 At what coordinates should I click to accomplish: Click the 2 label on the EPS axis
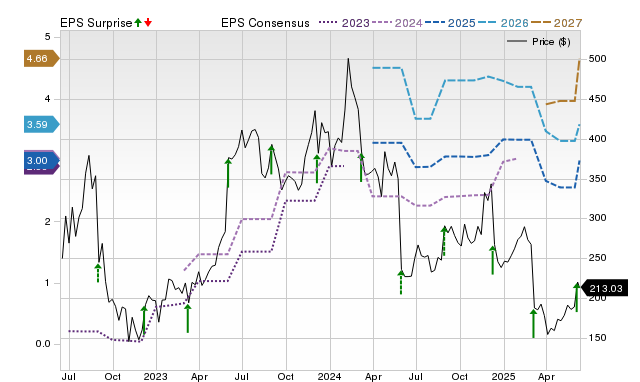[47, 222]
